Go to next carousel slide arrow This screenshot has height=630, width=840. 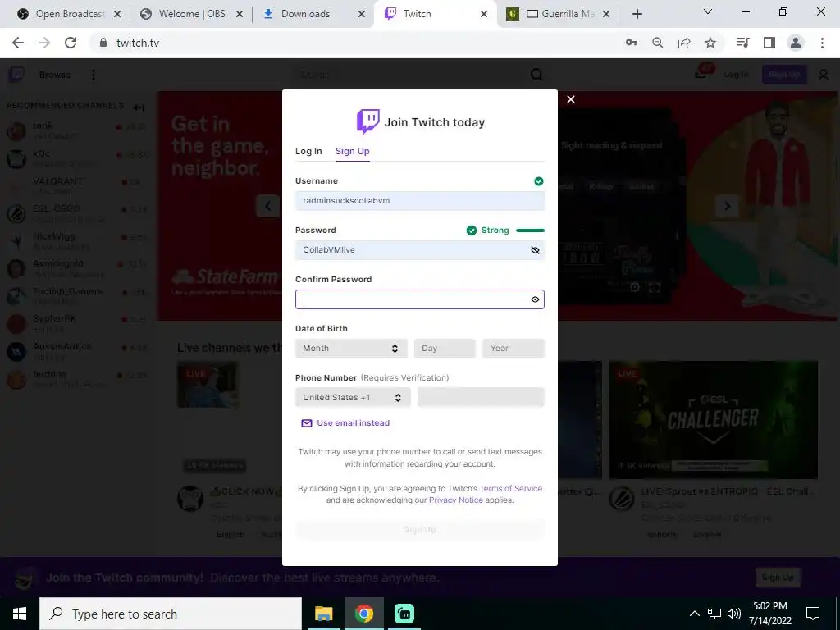coord(727,206)
